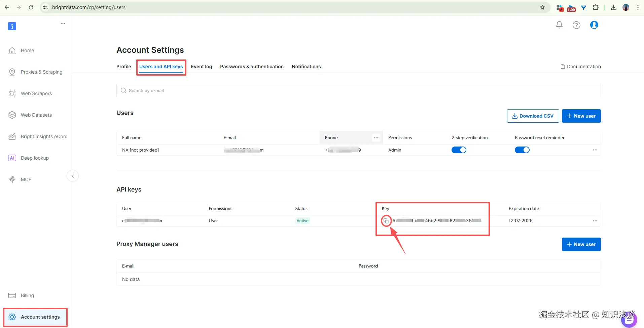644x328 pixels.
Task: Open site information icon in address bar
Action: coord(45,7)
